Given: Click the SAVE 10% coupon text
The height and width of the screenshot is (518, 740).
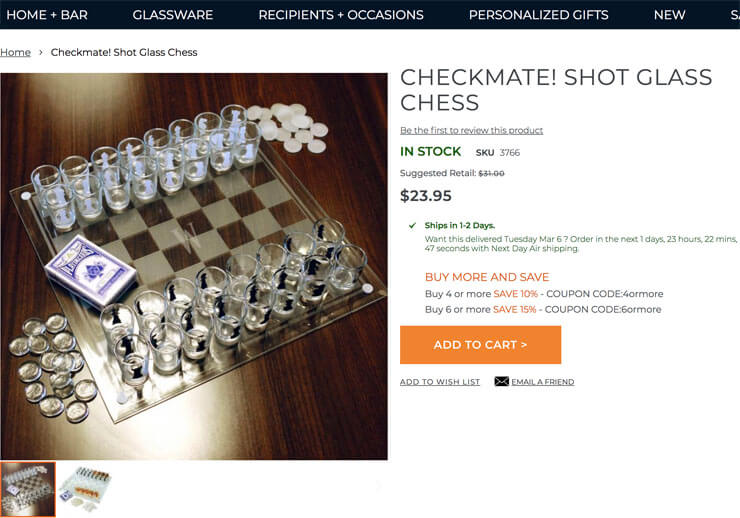Looking at the screenshot, I should click(x=515, y=294).
